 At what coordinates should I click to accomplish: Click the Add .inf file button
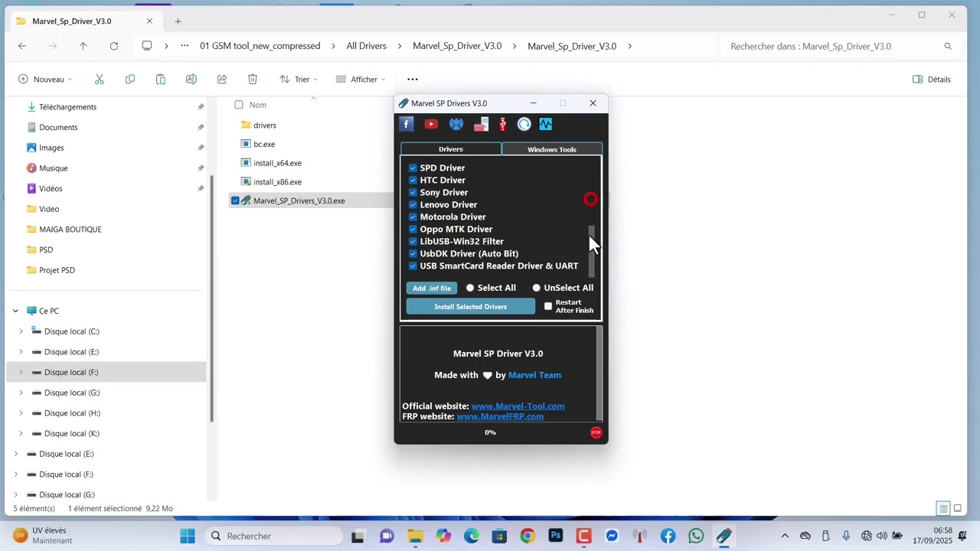coord(432,288)
